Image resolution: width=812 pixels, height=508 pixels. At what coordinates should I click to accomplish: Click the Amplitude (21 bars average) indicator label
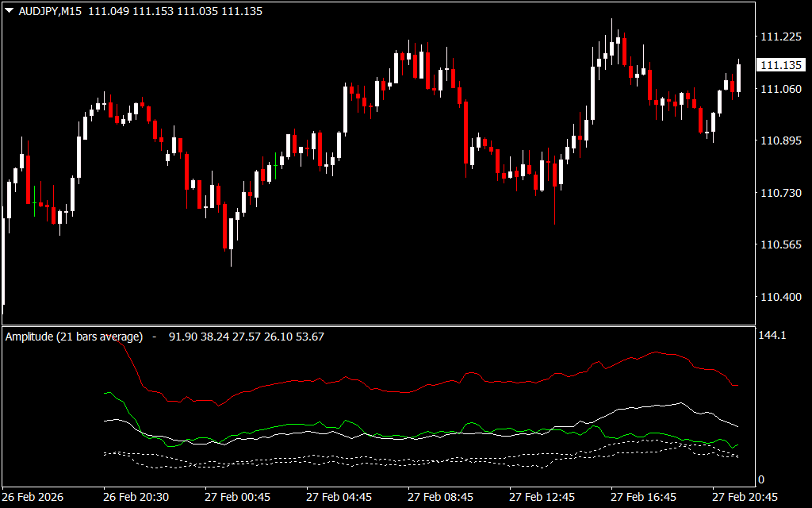point(74,337)
